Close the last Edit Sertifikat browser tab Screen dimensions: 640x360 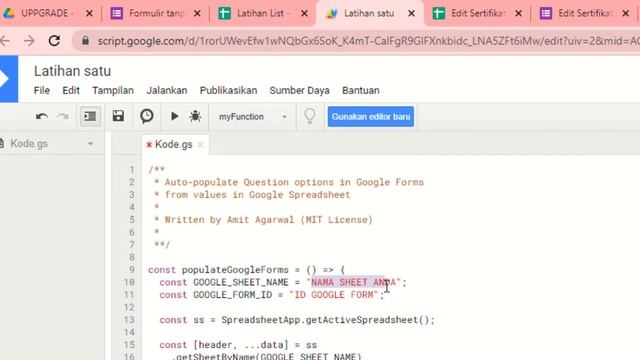pos(626,13)
